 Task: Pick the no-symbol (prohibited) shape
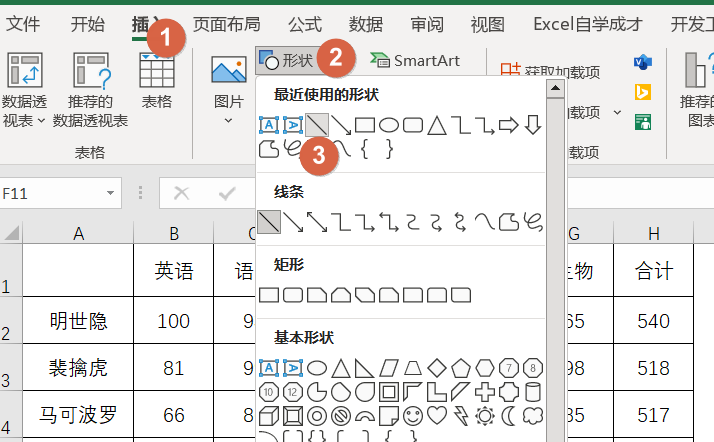[341, 416]
